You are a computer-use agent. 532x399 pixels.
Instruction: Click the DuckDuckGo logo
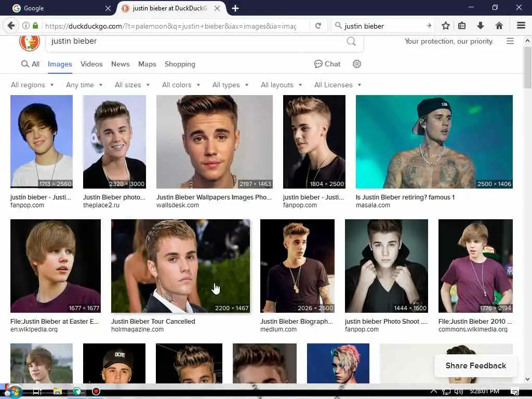point(30,43)
